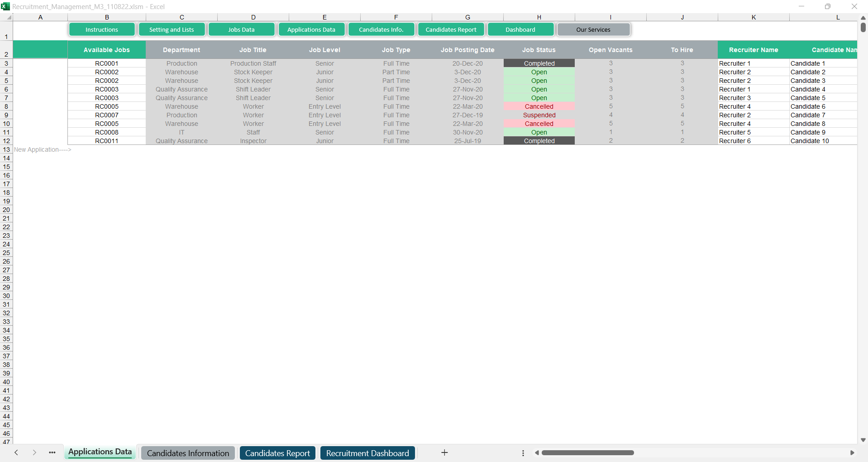This screenshot has height=462, width=868.
Task: Open the Jobs Data sheet button
Action: [x=241, y=29]
